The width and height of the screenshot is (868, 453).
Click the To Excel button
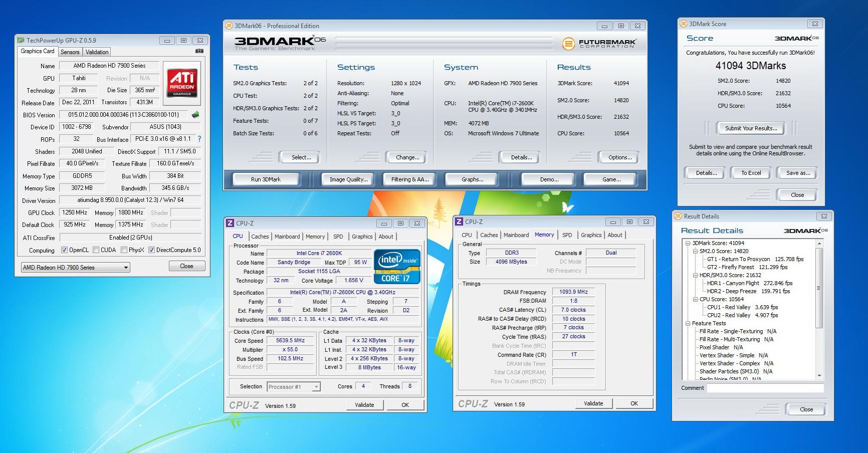751,173
